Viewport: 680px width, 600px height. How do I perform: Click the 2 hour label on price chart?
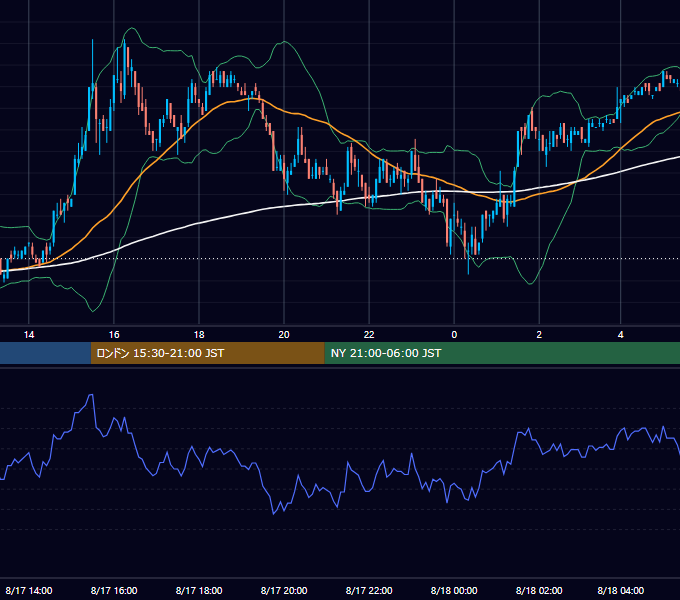click(539, 335)
